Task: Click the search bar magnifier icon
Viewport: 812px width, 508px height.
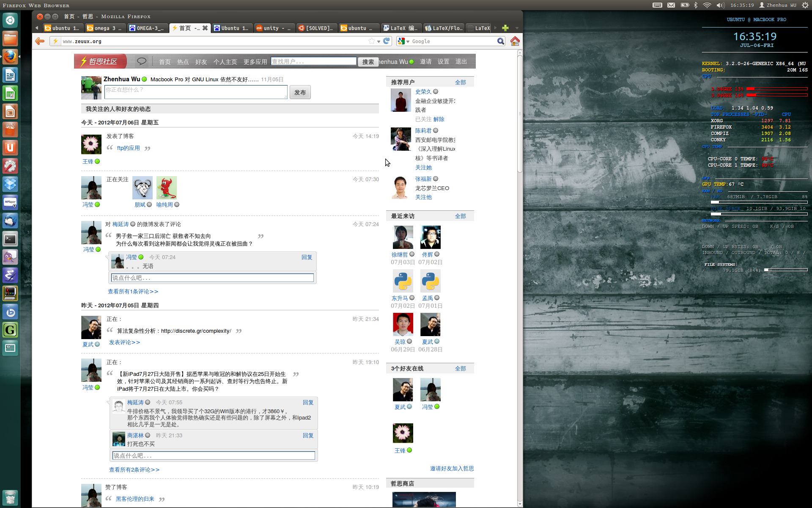Action: pyautogui.click(x=500, y=41)
